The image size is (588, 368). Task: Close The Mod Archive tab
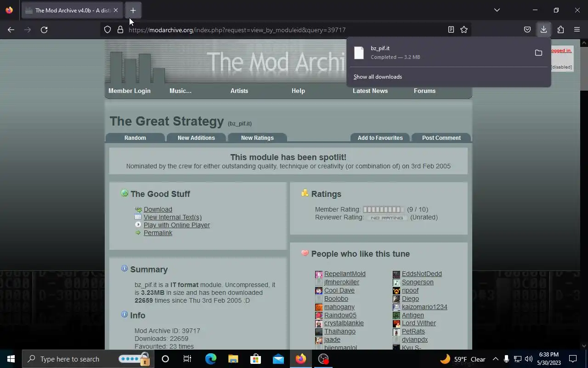click(x=116, y=10)
